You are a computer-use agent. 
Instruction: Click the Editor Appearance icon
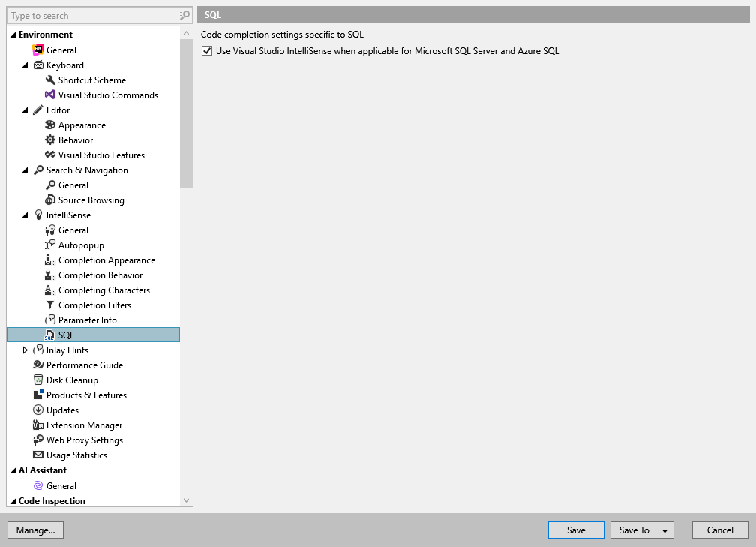tap(49, 125)
